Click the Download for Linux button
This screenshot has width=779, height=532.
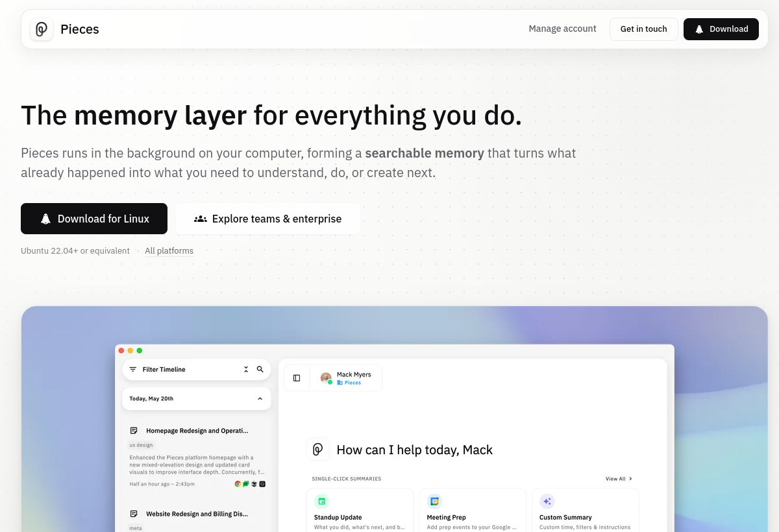tap(94, 219)
